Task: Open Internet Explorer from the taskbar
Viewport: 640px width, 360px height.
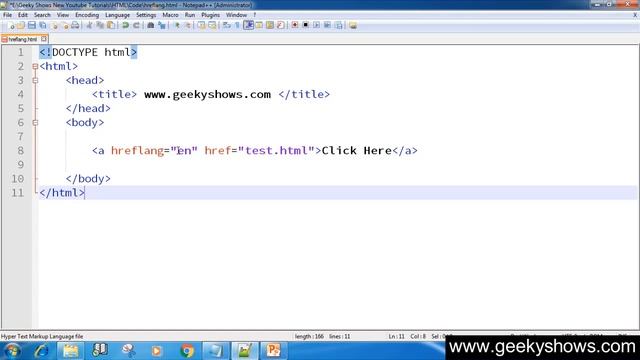Action: [x=41, y=351]
